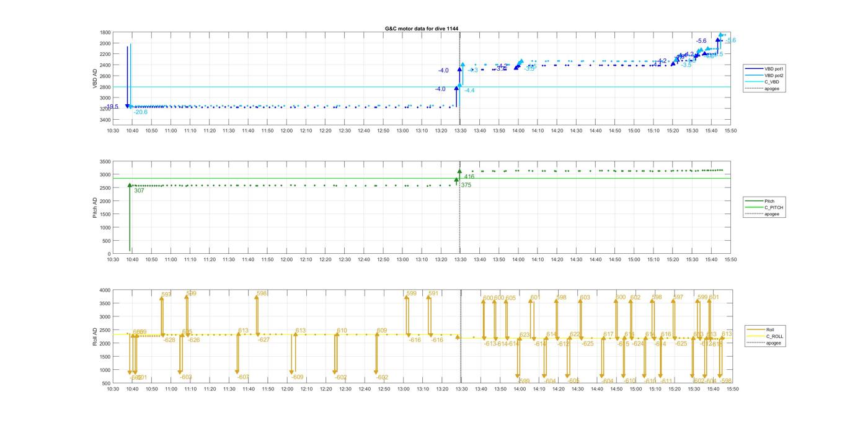Select C_ROLL legend entry
The height and width of the screenshot is (430, 868).
point(765,336)
